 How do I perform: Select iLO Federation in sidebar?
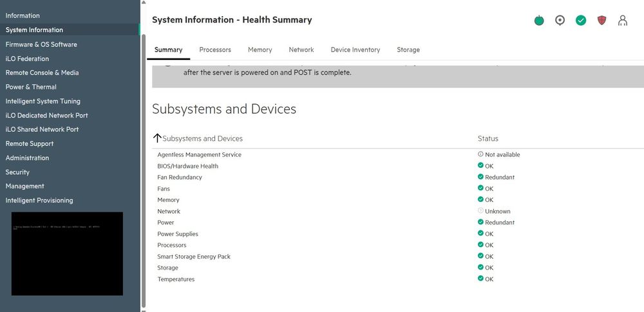click(x=27, y=59)
